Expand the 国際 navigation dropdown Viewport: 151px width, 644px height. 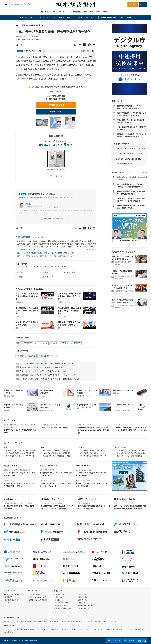pyautogui.click(x=69, y=18)
